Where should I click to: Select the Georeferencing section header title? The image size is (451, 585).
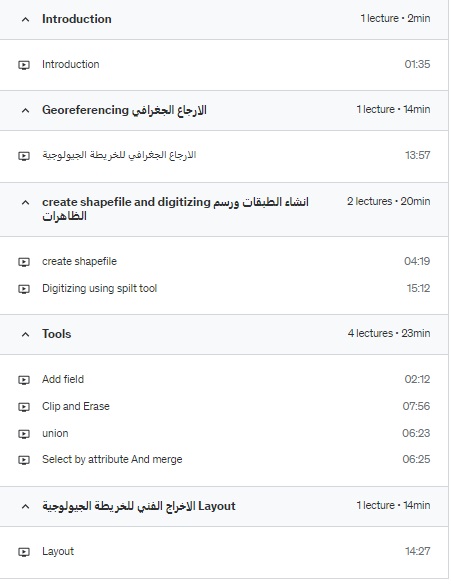[124, 110]
